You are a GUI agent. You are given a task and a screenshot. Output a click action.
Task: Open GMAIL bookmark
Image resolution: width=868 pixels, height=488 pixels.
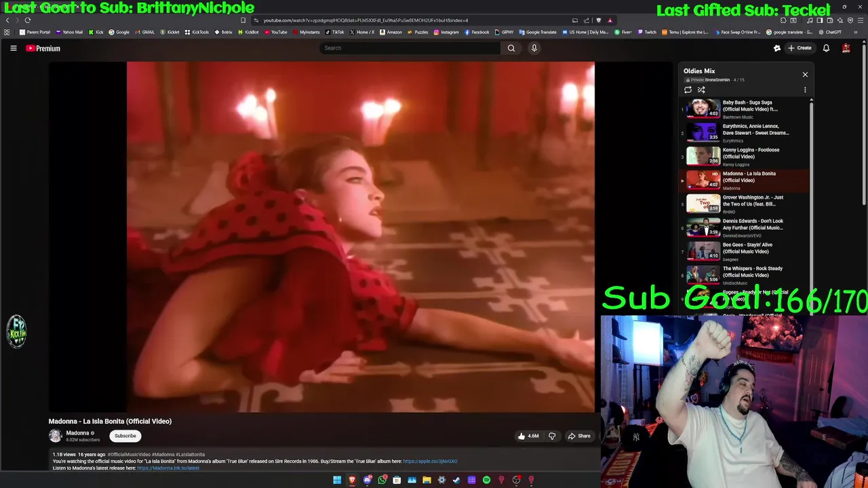click(x=144, y=32)
